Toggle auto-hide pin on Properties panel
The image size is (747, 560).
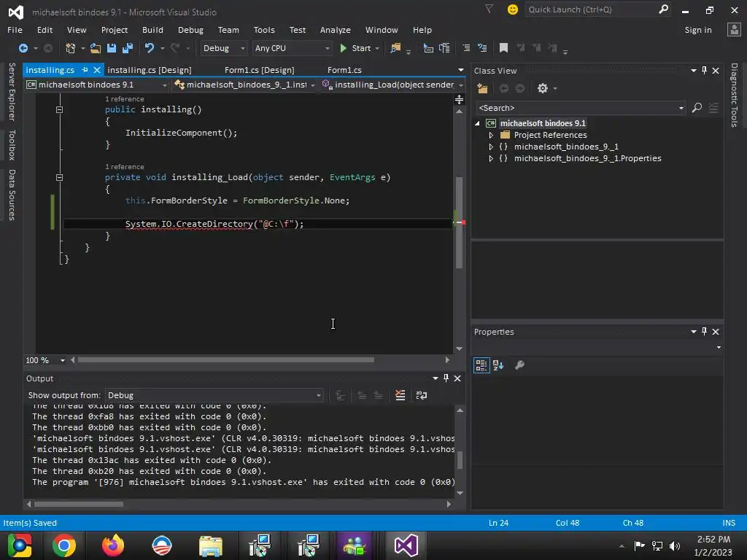point(704,332)
